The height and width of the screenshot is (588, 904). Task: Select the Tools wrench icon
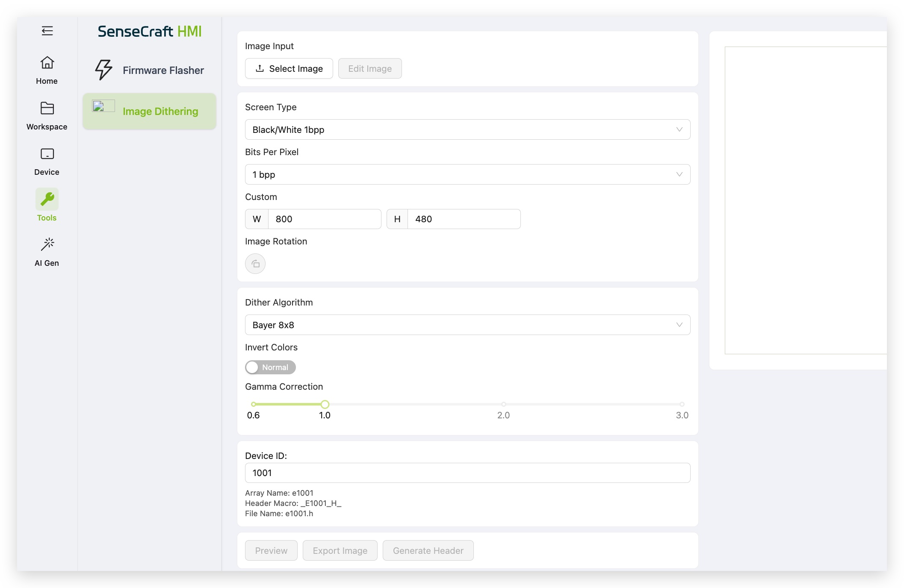coord(47,199)
